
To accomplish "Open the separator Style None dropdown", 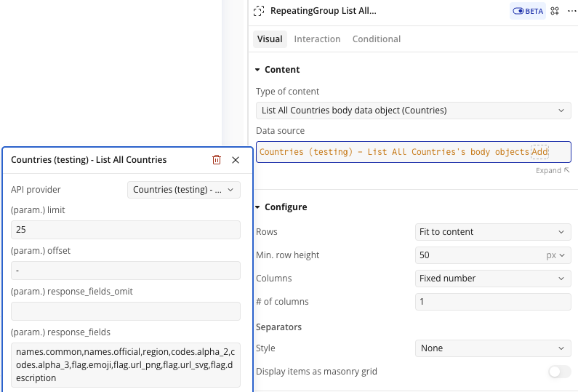I will click(493, 348).
